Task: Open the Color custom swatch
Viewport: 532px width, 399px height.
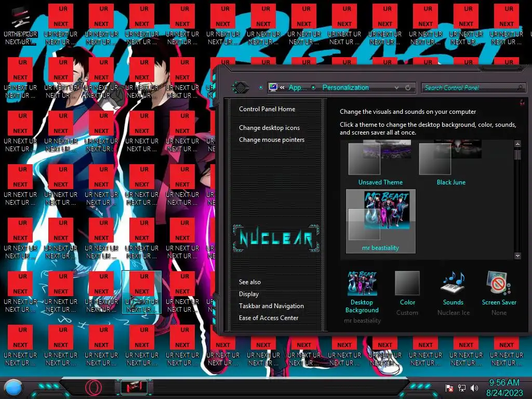Action: 407,283
